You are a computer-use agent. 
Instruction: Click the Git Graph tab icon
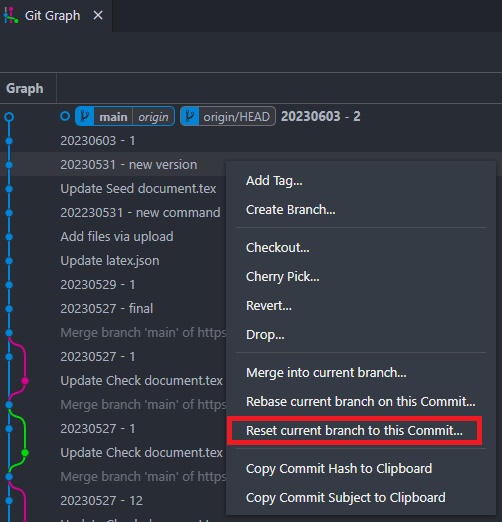pyautogui.click(x=11, y=15)
